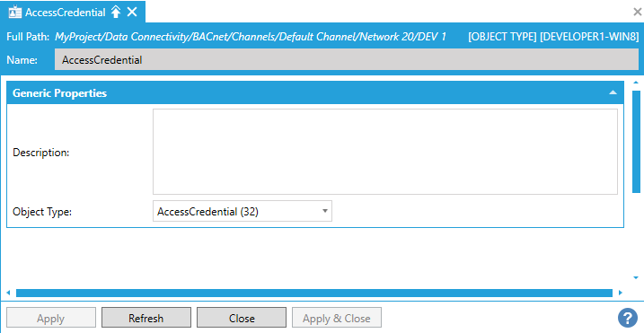Close the AccessCredential tab with X
Image resolution: width=644 pixels, height=333 pixels.
132,12
